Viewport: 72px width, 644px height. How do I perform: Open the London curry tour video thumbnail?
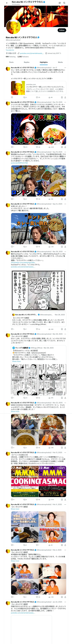click(x=39, y=229)
